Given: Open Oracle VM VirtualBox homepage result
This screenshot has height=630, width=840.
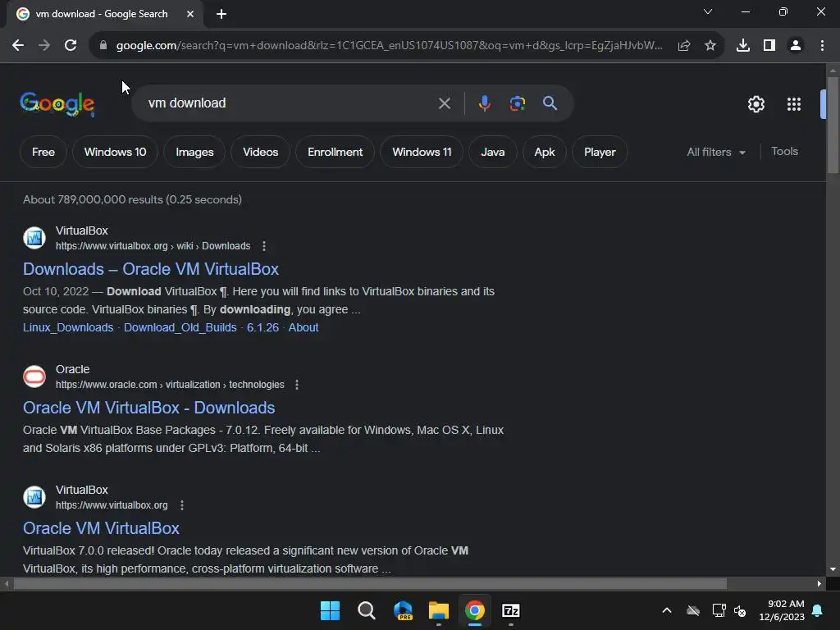Looking at the screenshot, I should coord(101,528).
